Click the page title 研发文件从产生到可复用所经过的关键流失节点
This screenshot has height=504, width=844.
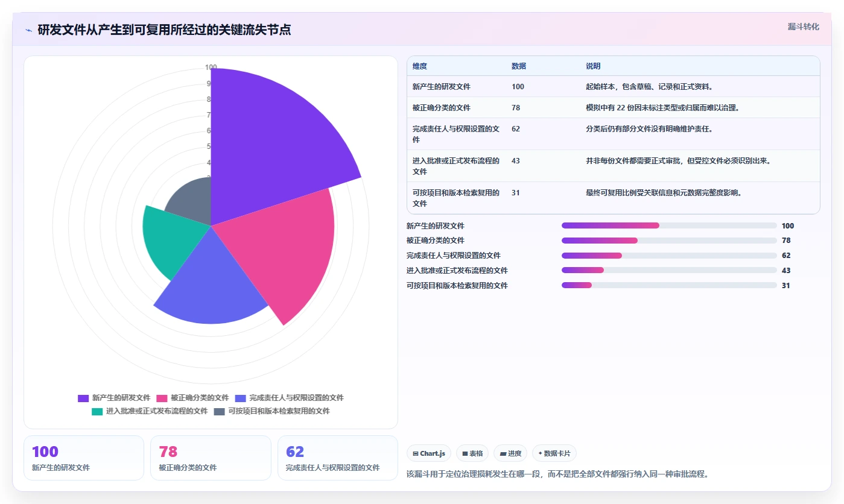click(164, 30)
